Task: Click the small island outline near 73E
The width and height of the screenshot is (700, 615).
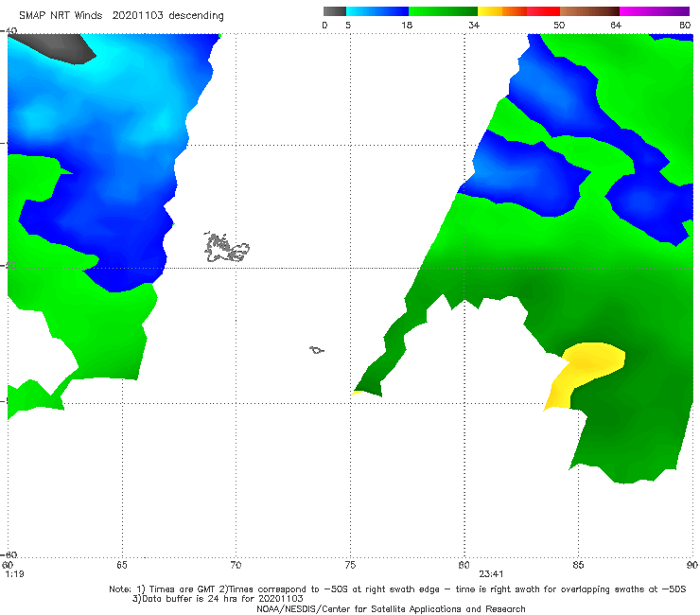Action: 317,350
